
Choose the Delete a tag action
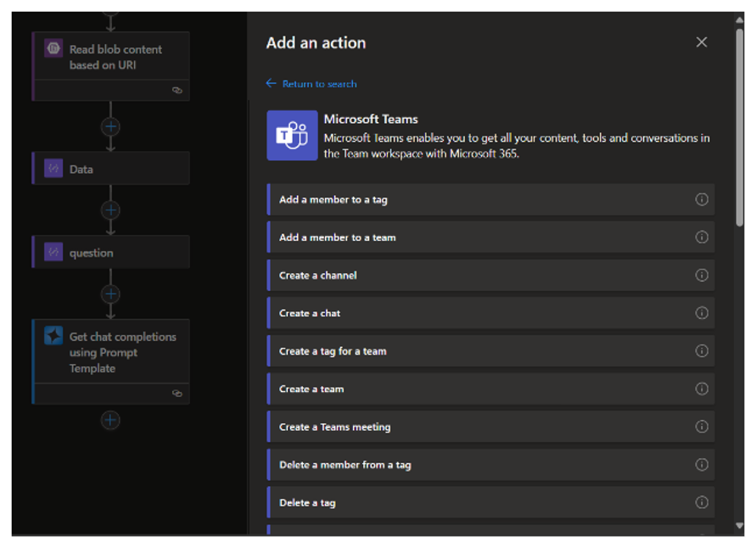point(490,503)
